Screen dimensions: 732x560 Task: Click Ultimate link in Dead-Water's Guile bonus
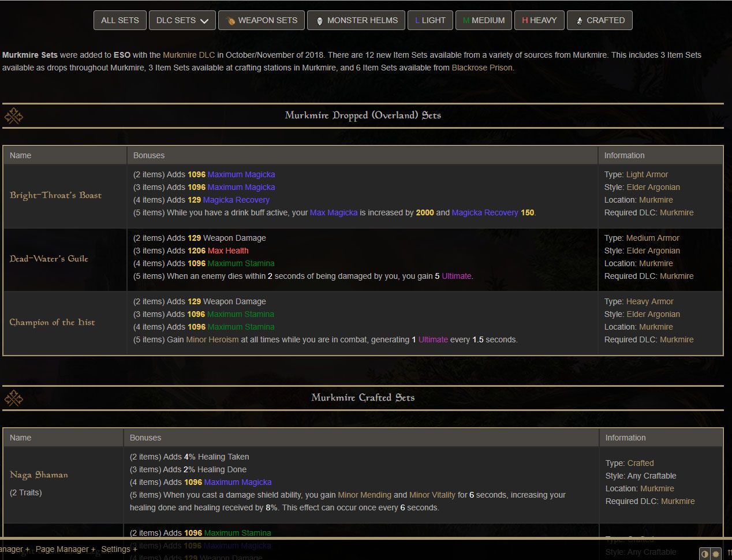tap(457, 276)
